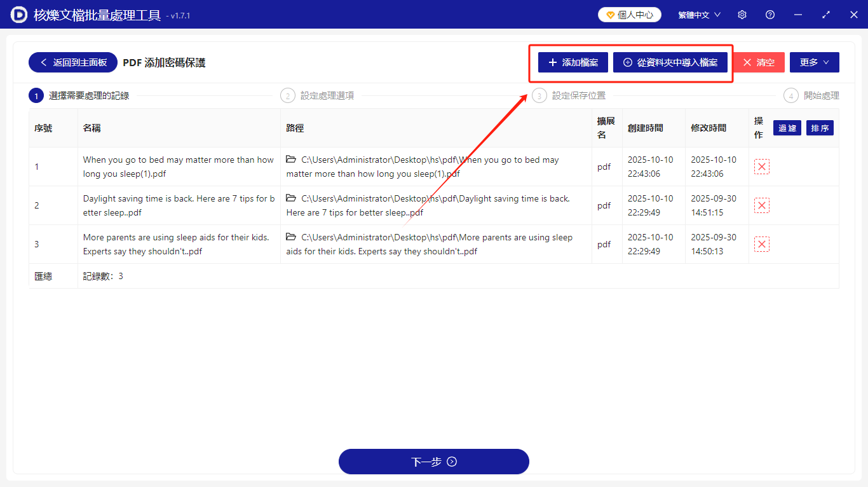Click 從資料夾中導入檔案 to import a folder
This screenshot has width=868, height=487.
pyautogui.click(x=670, y=62)
